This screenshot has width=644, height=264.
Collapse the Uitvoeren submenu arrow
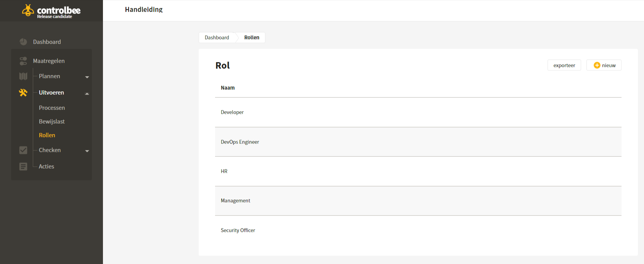[87, 93]
